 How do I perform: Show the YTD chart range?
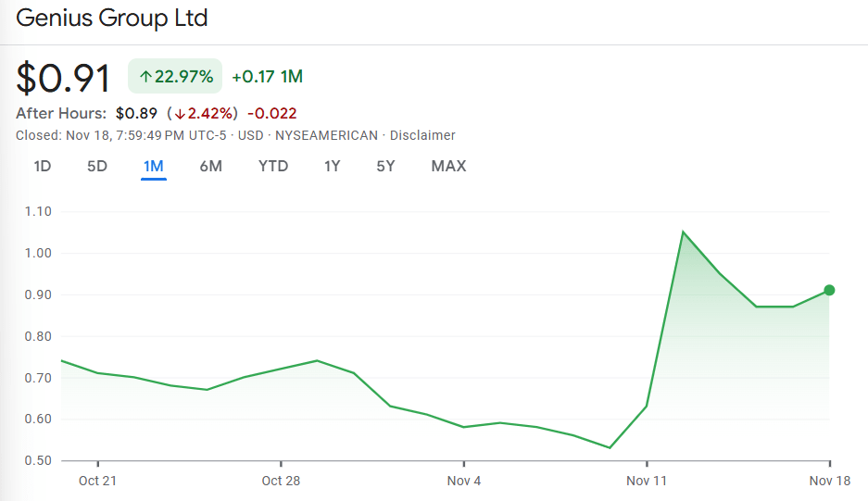(x=273, y=167)
